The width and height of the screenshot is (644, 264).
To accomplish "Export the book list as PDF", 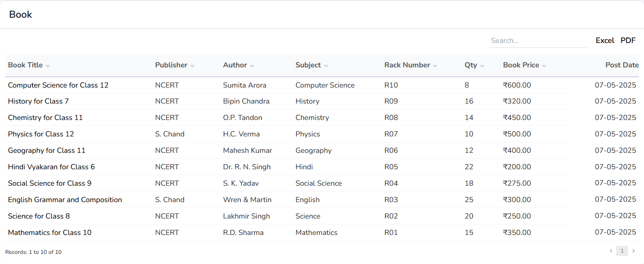I will [628, 40].
